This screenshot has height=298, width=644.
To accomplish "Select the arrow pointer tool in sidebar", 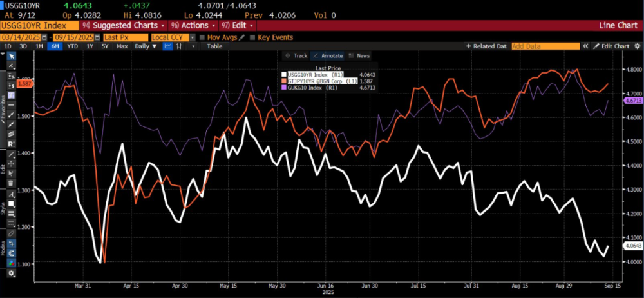I will 11,57.
